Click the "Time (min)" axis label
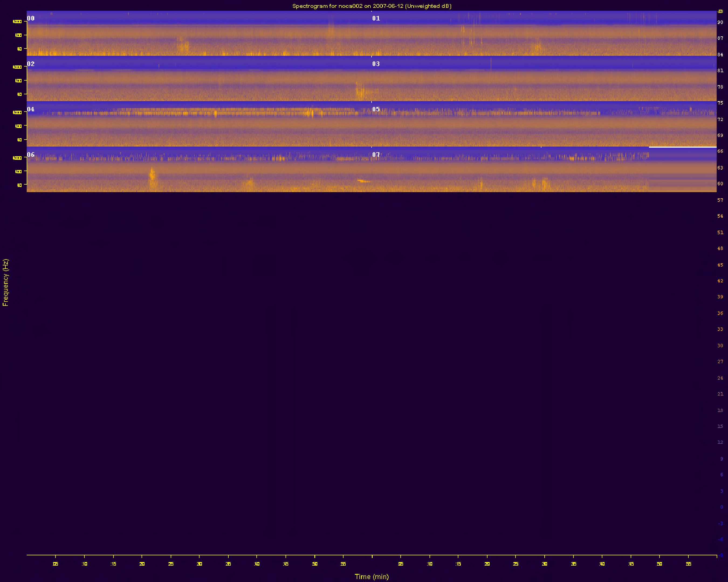 [x=372, y=577]
